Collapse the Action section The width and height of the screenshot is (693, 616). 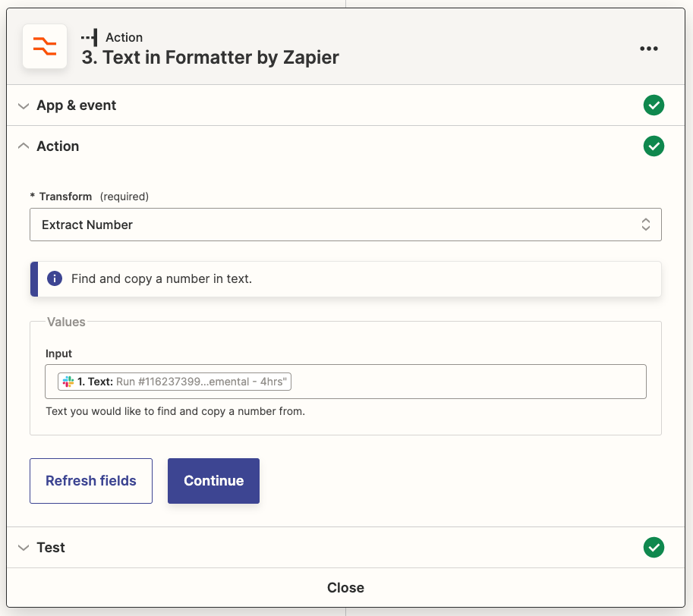point(23,146)
